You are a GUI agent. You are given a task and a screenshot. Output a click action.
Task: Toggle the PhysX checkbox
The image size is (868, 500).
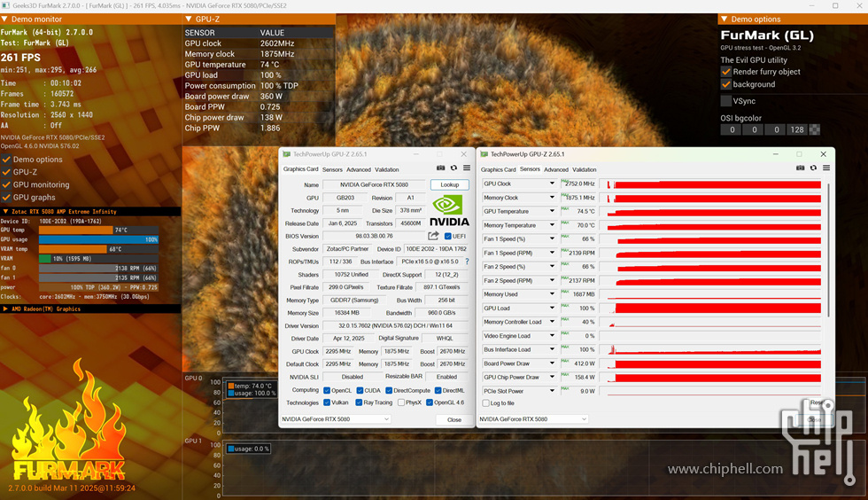point(400,402)
